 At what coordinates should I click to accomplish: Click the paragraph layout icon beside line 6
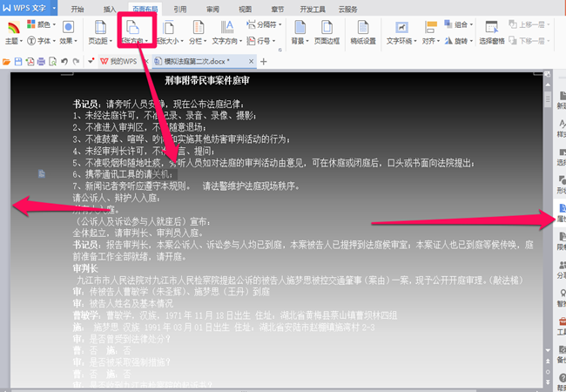(42, 174)
